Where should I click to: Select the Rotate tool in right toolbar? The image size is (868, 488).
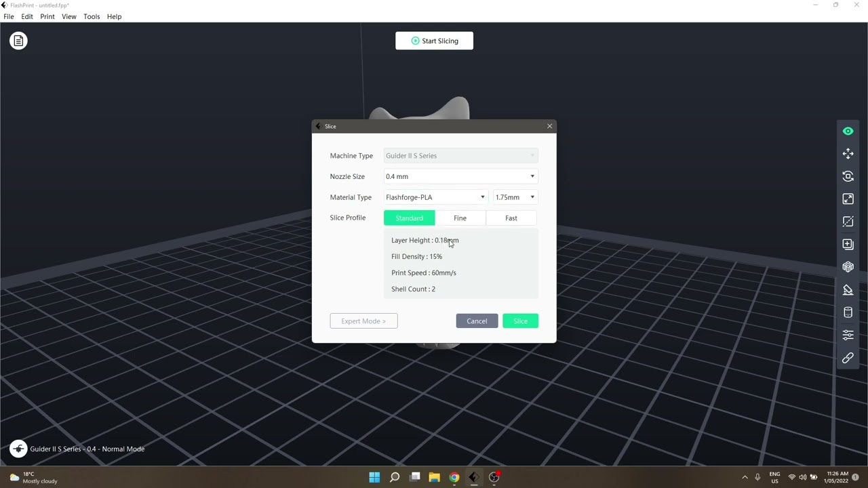[848, 176]
